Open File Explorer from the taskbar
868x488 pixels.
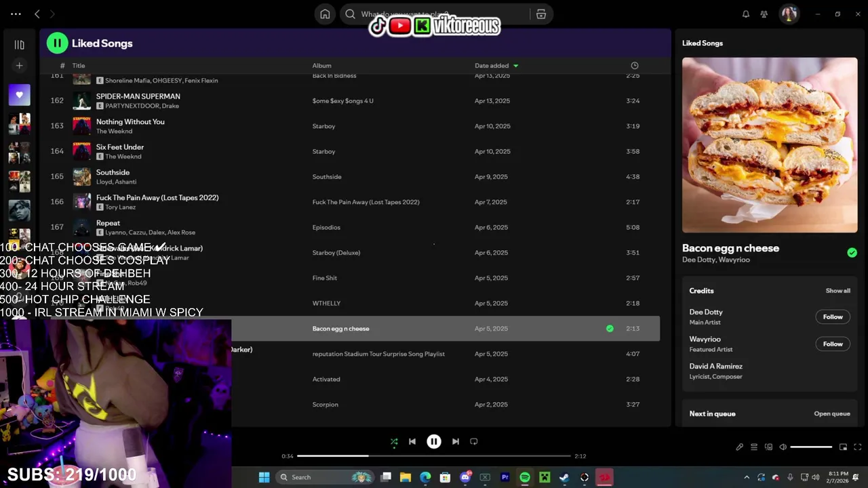[x=406, y=477]
